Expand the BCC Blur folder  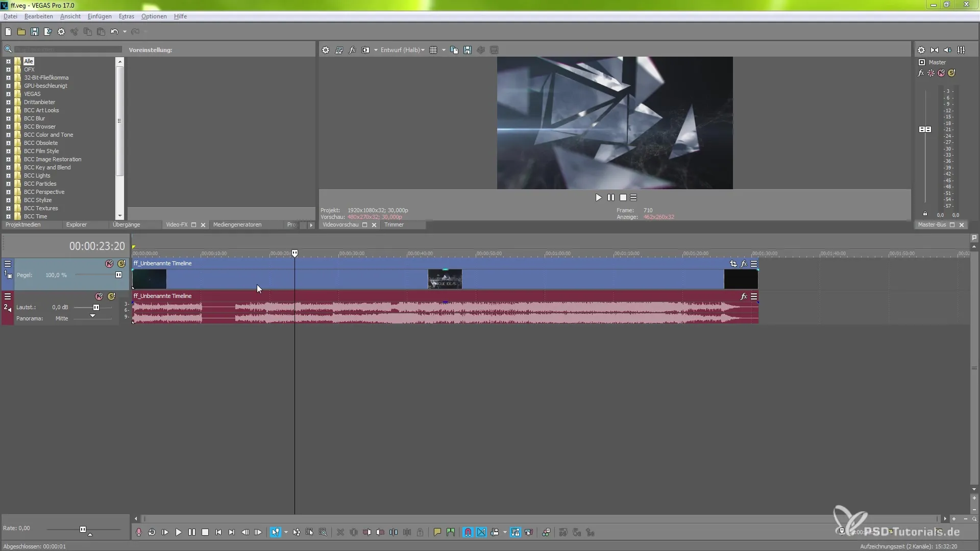click(8, 118)
